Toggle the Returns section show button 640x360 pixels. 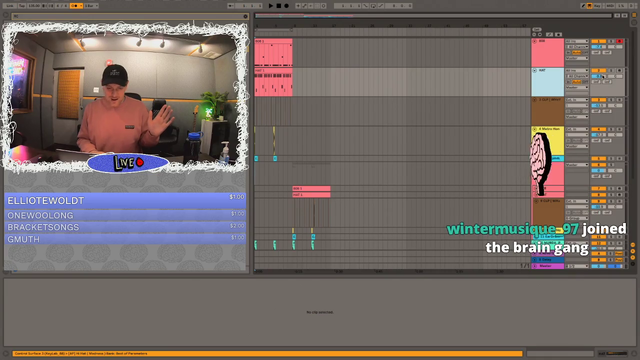pos(633,251)
